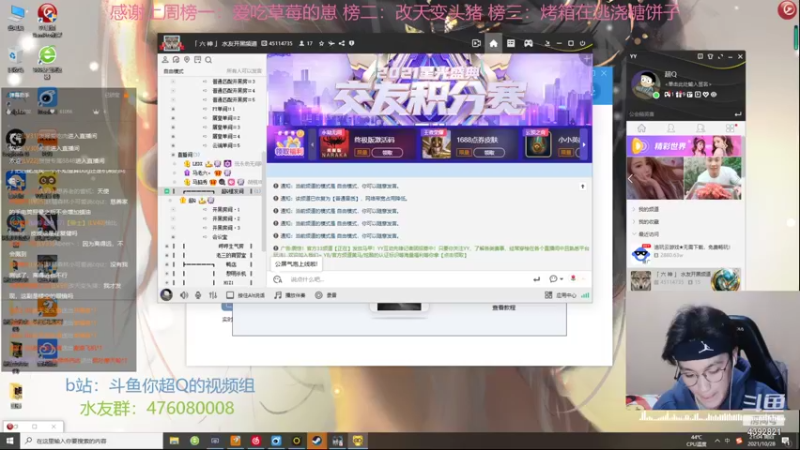Collapse the highlighted green channel group
Viewport: 800px width, 450px height.
coord(166,191)
